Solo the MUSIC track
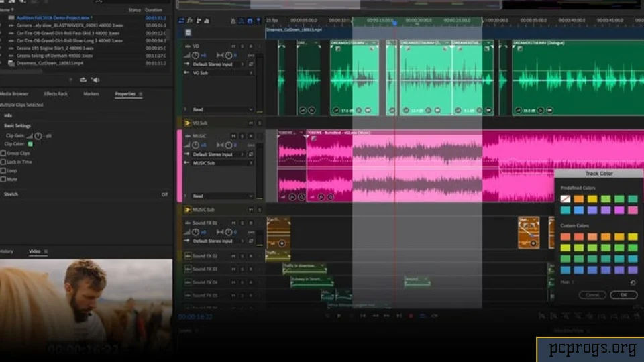 tap(242, 136)
